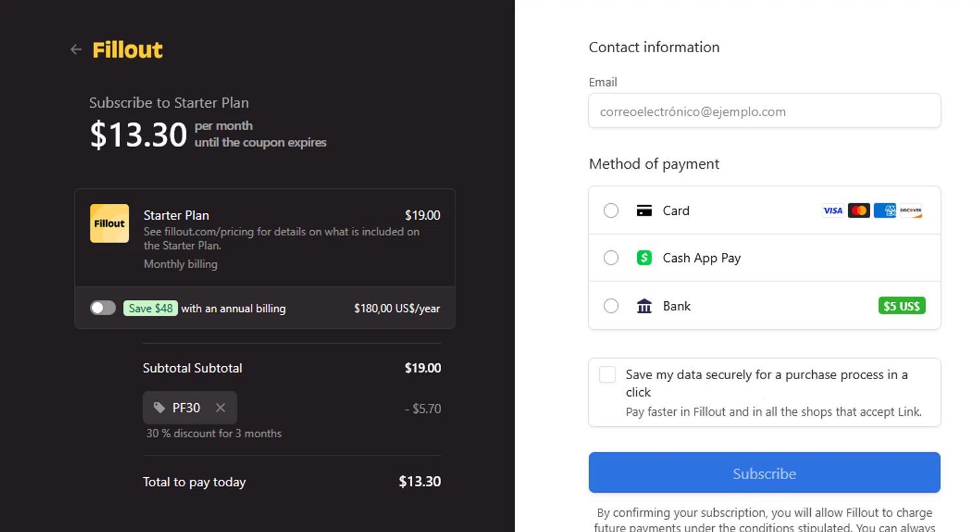Remove the PF30 coupon code

[x=221, y=408]
